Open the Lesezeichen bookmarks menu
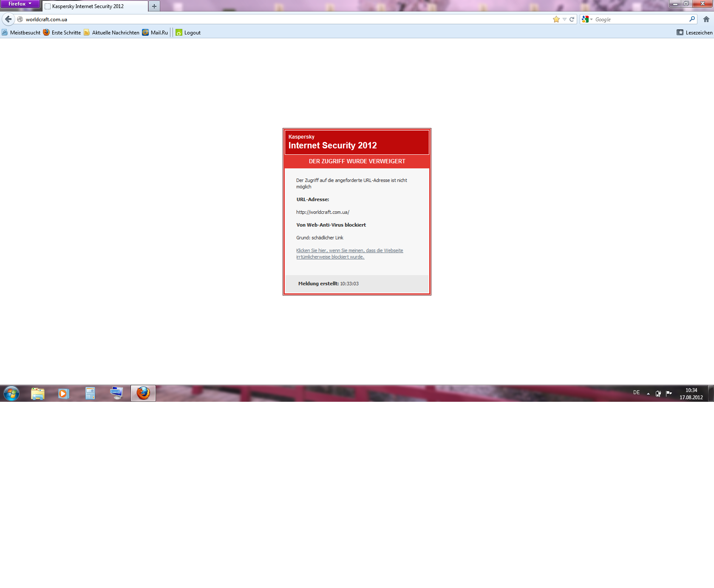Image resolution: width=714 pixels, height=588 pixels. point(694,32)
